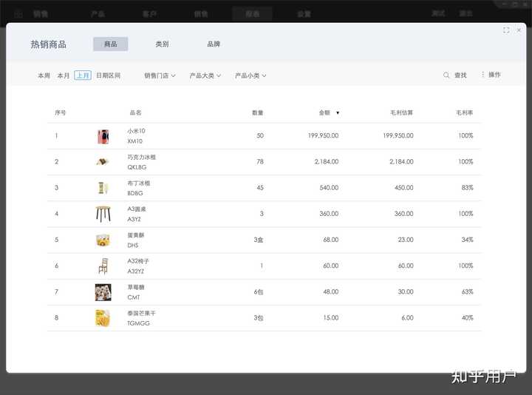Click the 查找 search field

[x=460, y=75]
